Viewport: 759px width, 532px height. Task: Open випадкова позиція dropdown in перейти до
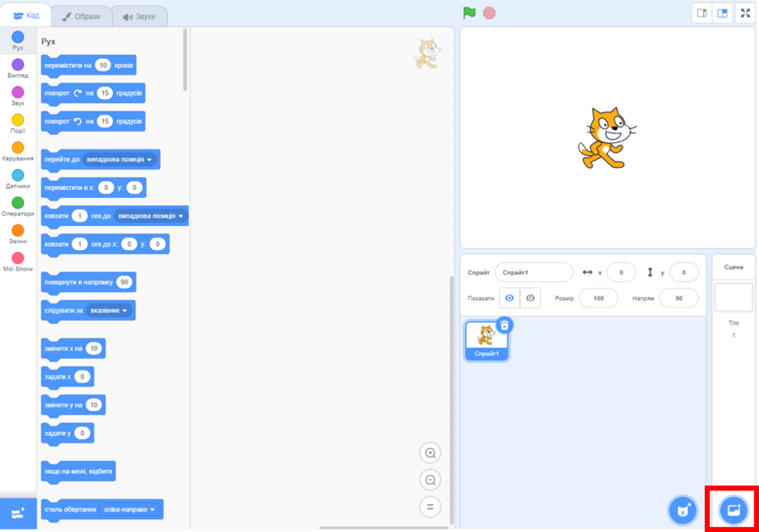click(x=120, y=159)
